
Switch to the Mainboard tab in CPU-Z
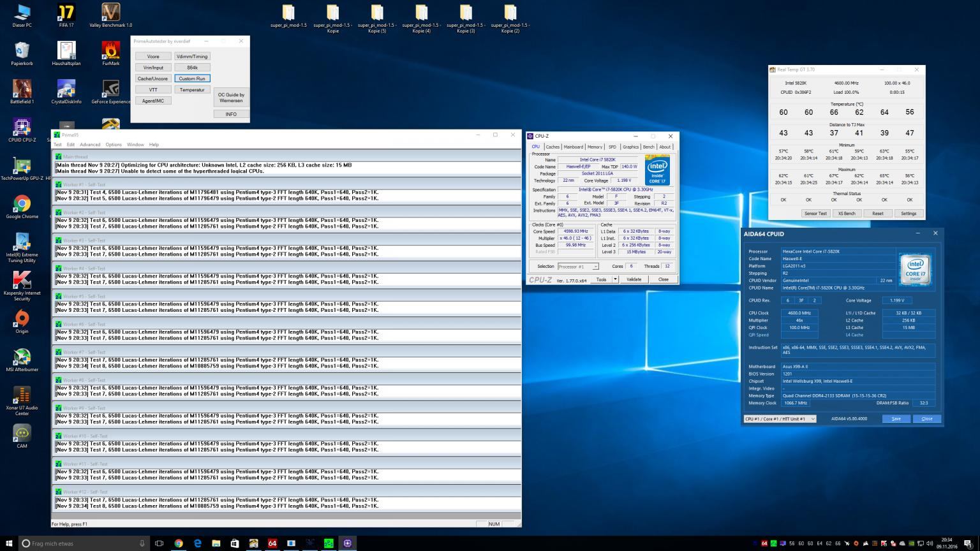tap(573, 147)
